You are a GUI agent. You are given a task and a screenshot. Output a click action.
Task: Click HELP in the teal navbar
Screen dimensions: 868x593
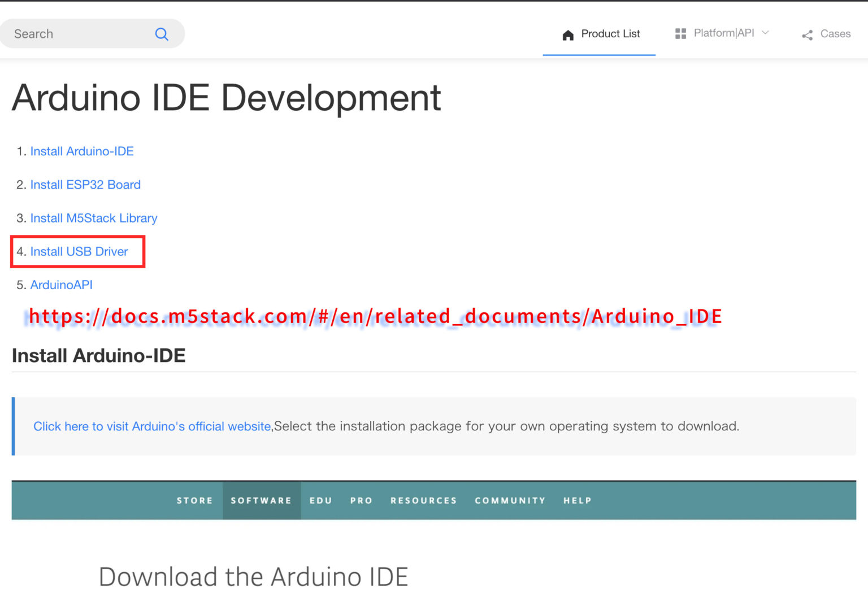coord(577,500)
